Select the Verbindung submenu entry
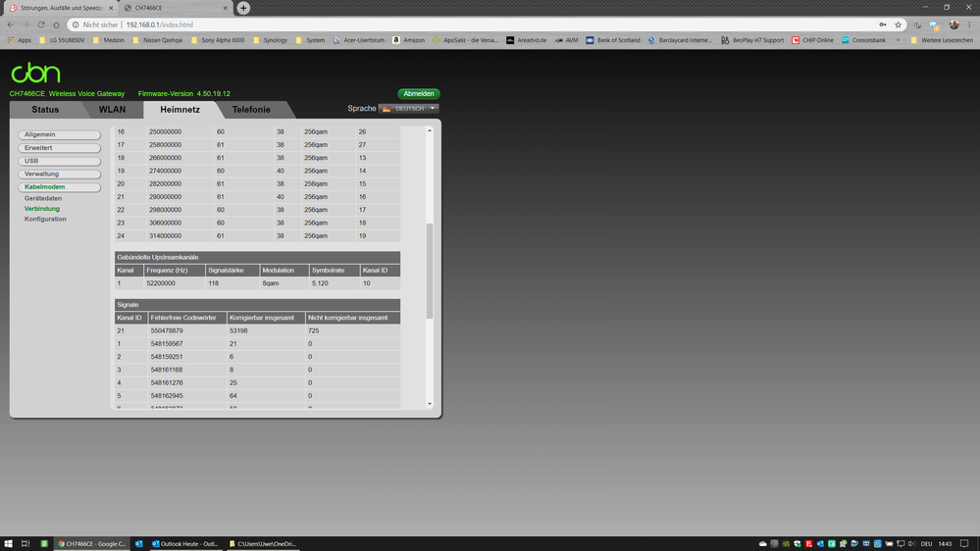The image size is (980, 551). 42,209
